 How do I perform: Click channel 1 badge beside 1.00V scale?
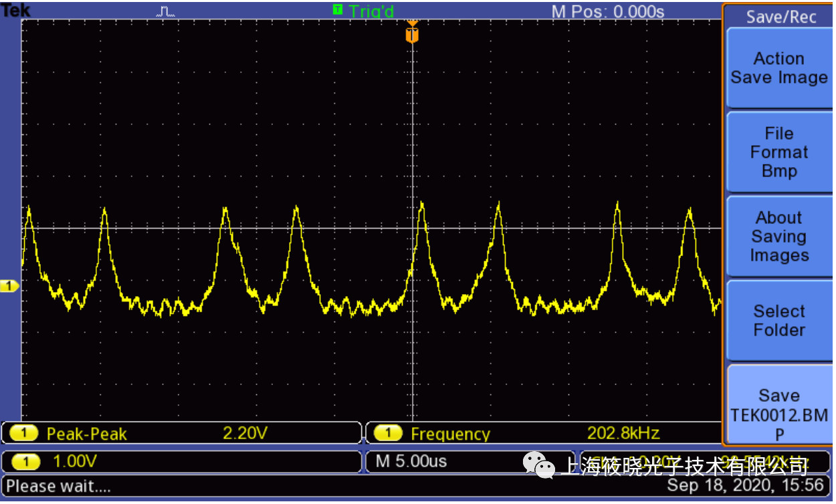tap(25, 461)
